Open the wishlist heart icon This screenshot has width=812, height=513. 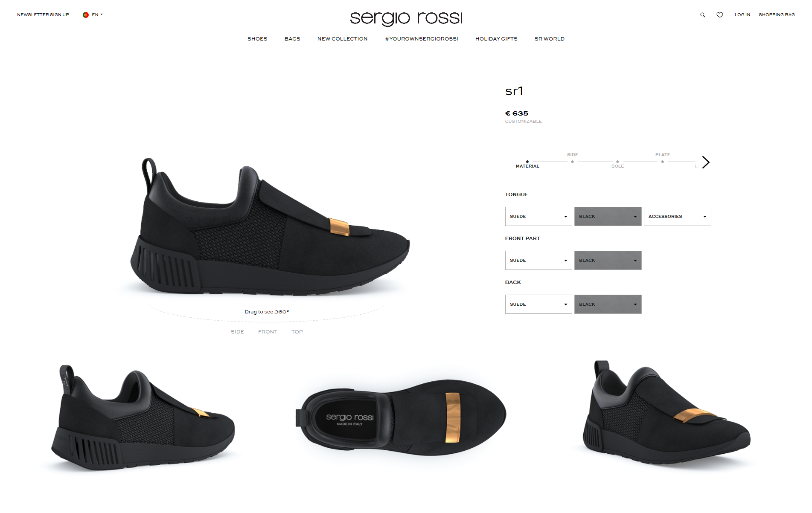[719, 15]
